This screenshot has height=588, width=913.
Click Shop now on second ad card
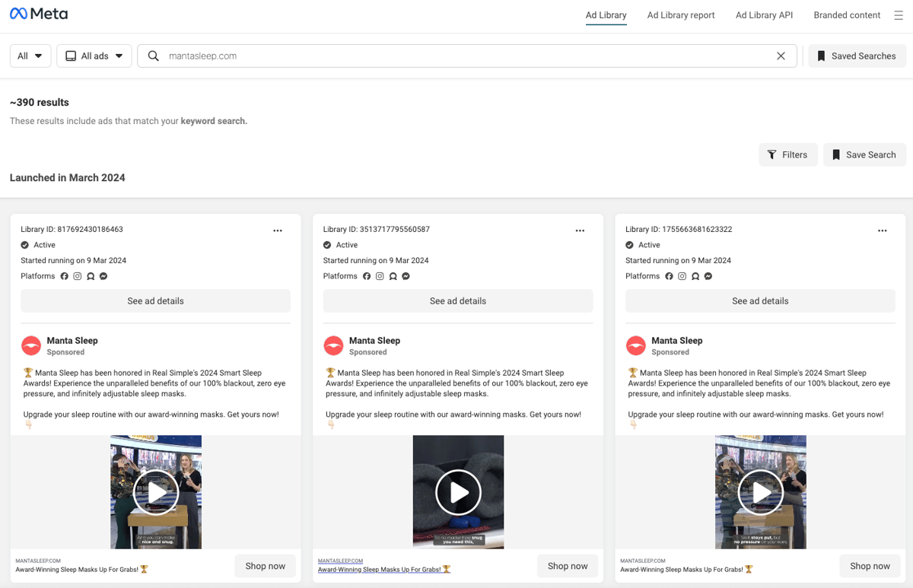(568, 566)
